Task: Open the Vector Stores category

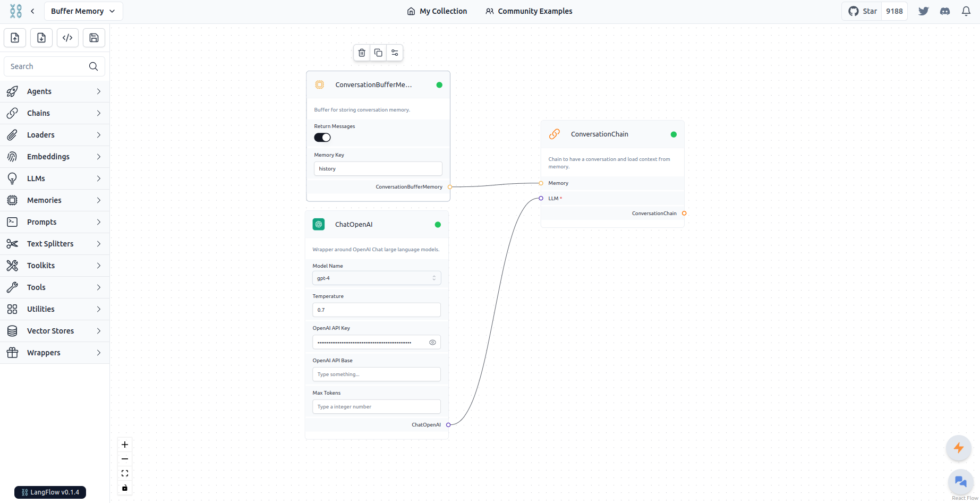Action: click(x=55, y=331)
